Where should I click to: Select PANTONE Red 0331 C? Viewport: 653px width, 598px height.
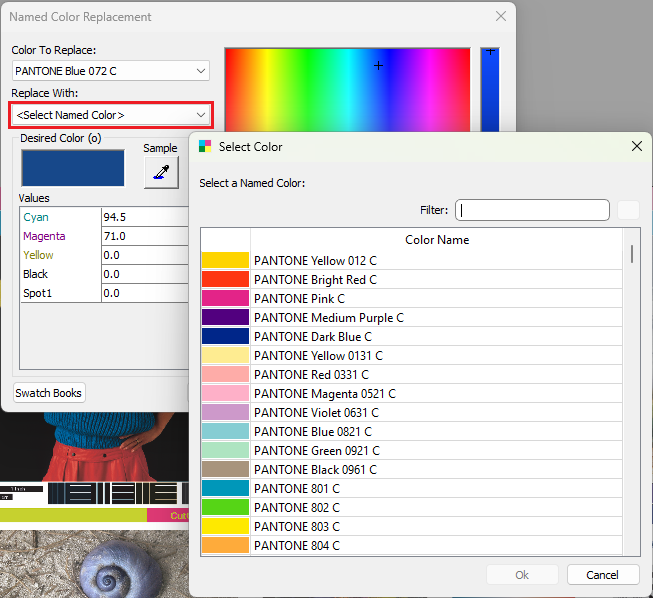pos(411,374)
